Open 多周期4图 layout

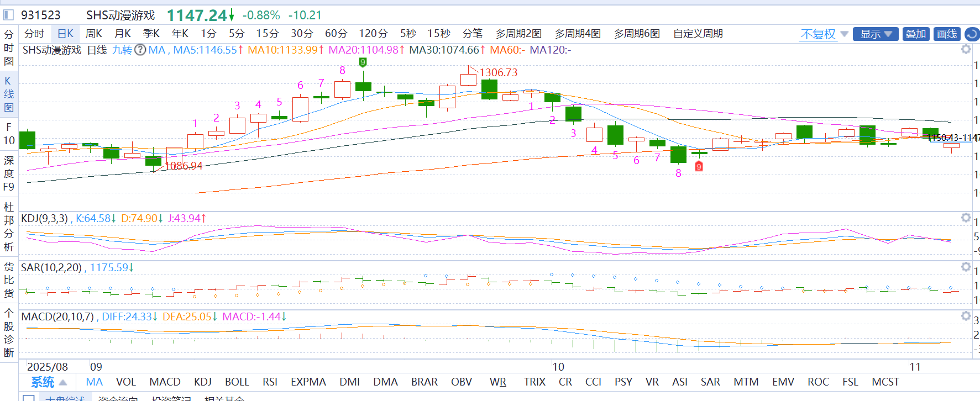pyautogui.click(x=578, y=34)
